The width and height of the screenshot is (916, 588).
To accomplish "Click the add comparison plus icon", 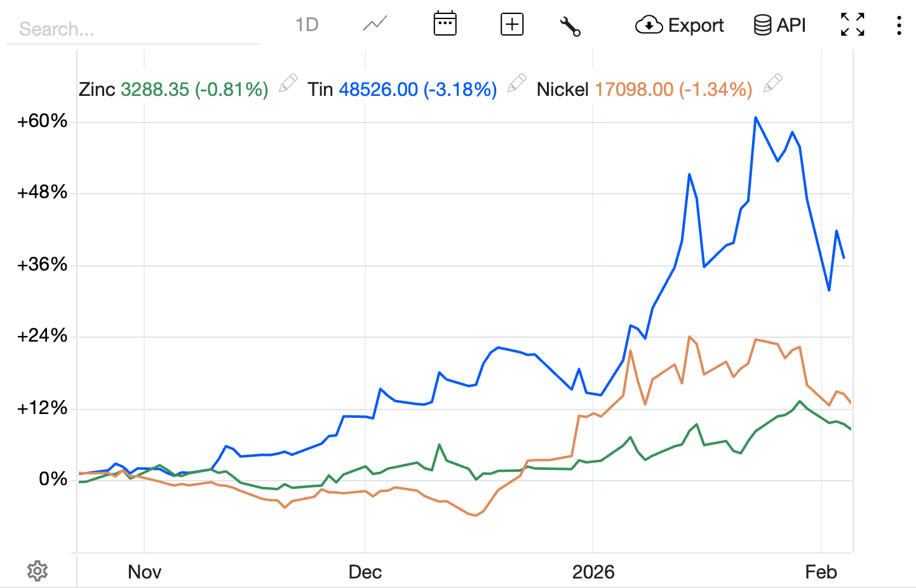I will (512, 25).
